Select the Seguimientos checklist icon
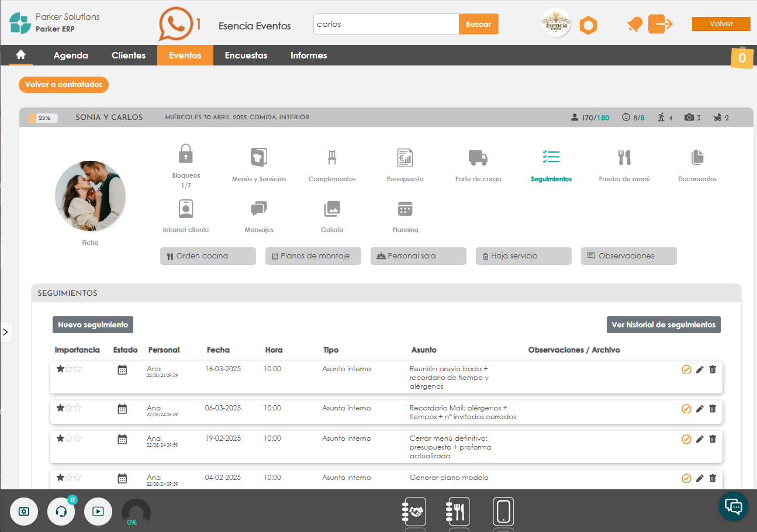Viewport: 757px width, 532px height. [551, 157]
